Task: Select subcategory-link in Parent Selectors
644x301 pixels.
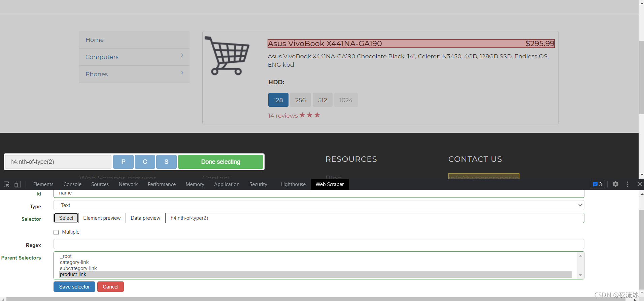Action: [315, 268]
